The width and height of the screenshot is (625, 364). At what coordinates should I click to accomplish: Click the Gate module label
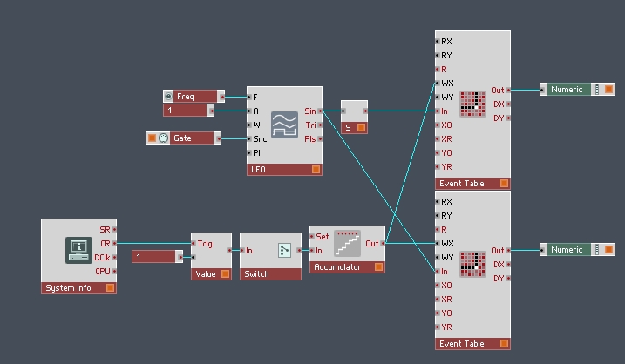(182, 138)
